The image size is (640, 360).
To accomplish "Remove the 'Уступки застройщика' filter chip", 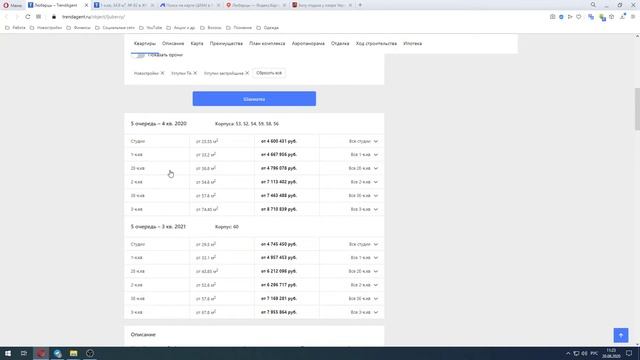I will (247, 73).
